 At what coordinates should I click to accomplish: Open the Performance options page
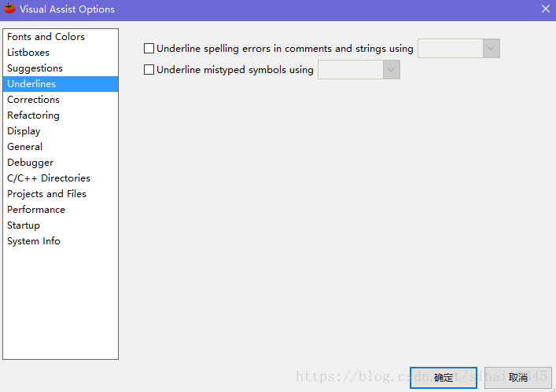point(61,210)
